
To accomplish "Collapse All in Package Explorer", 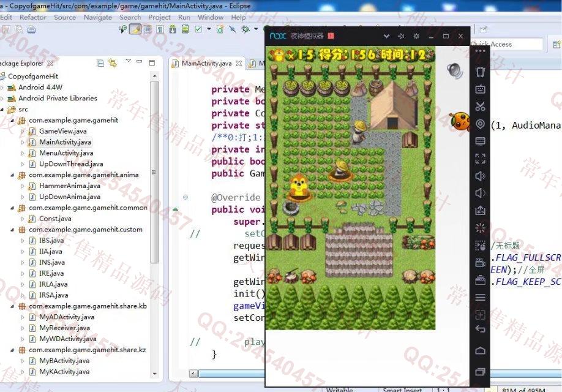I will click(100, 64).
